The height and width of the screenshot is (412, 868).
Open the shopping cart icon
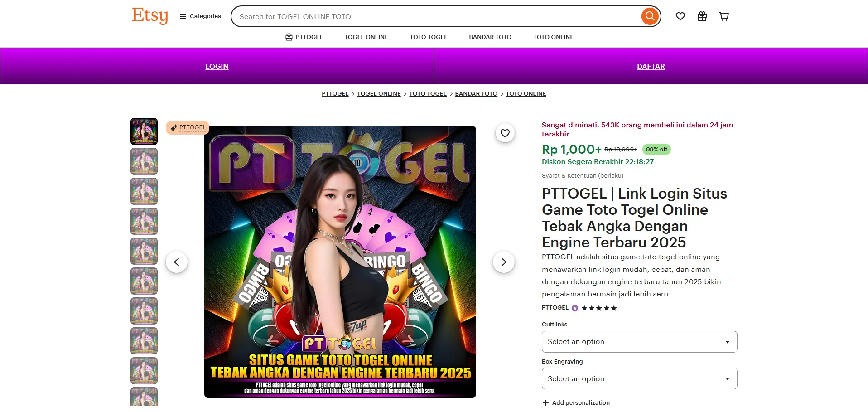point(723,16)
